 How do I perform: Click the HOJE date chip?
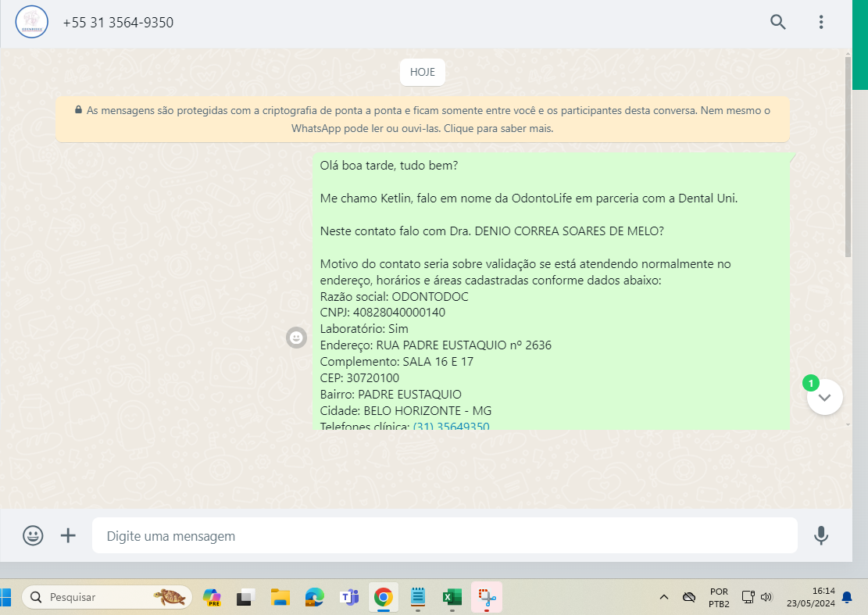click(423, 72)
